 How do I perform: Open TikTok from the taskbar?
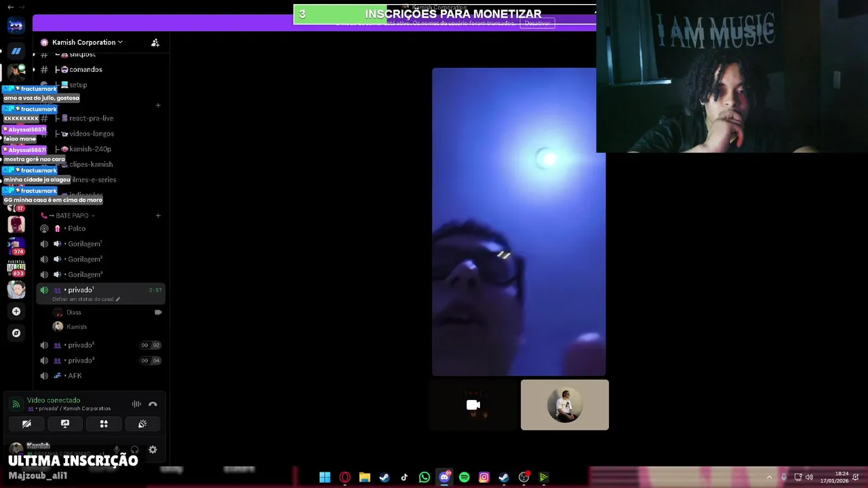point(404,477)
